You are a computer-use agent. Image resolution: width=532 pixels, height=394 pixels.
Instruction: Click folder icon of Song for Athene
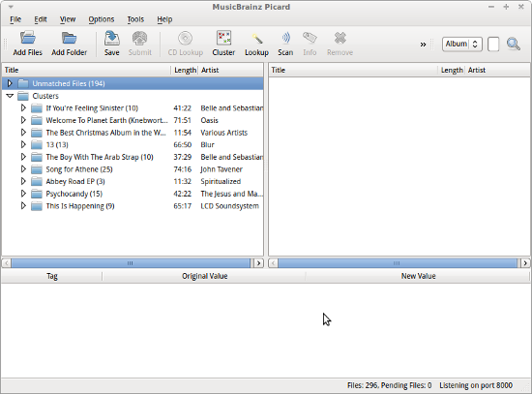coord(37,169)
